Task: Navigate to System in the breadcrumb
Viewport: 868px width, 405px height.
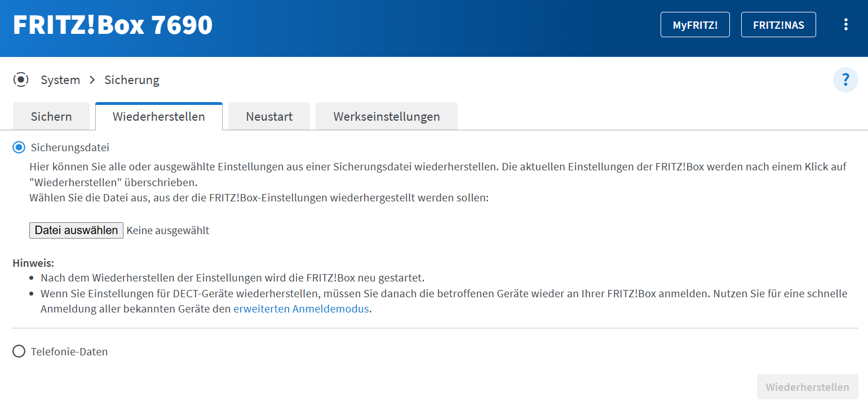Action: coord(60,80)
